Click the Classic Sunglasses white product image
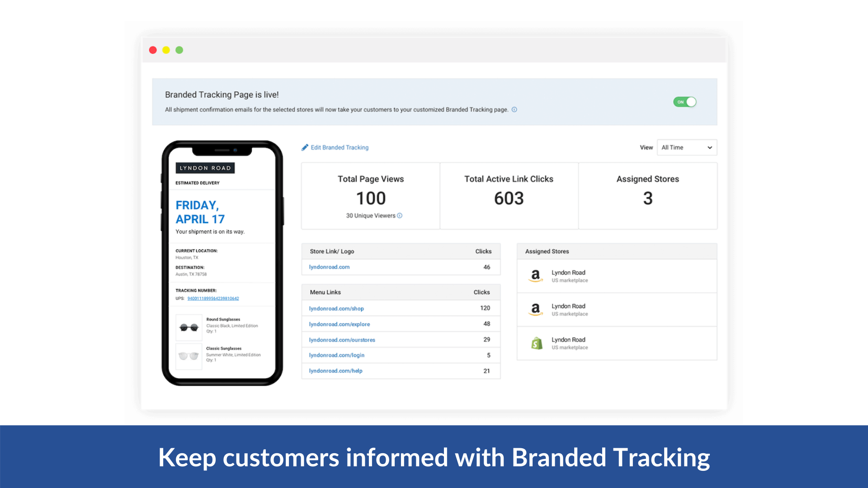Viewport: 868px width, 488px height. pyautogui.click(x=189, y=356)
